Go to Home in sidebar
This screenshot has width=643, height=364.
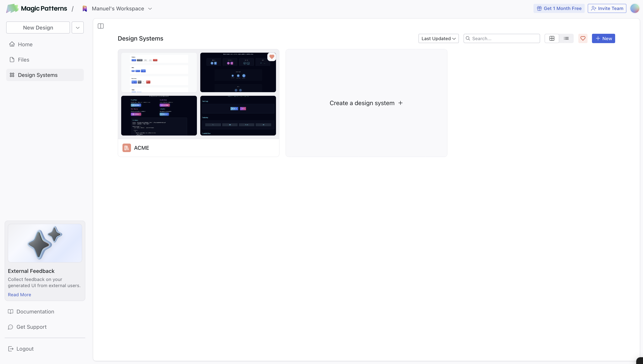25,45
